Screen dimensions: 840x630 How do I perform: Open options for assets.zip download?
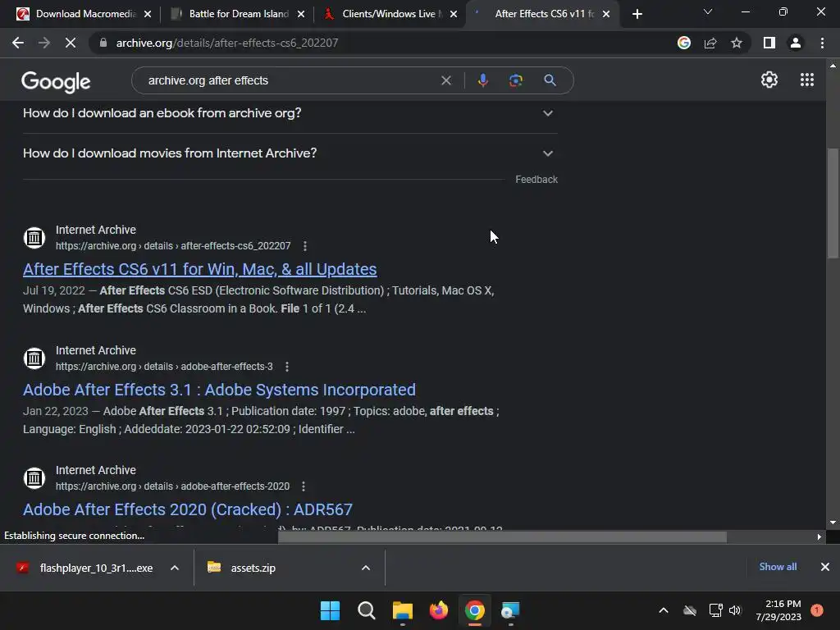[x=366, y=568]
